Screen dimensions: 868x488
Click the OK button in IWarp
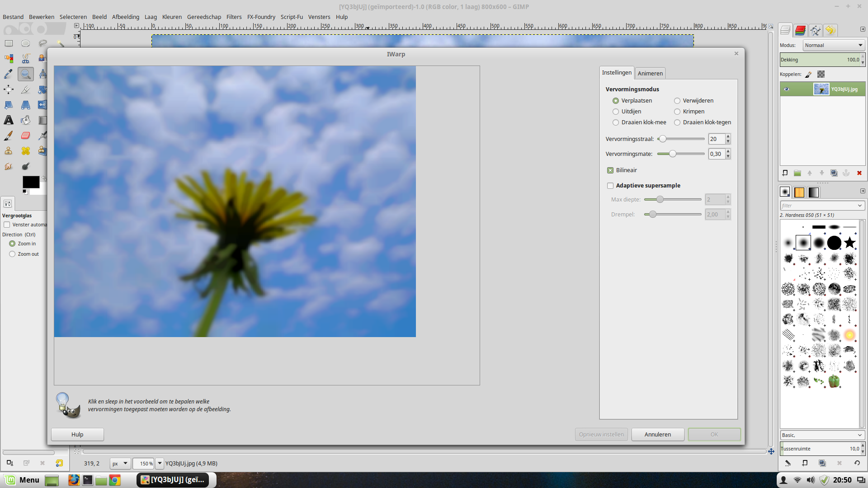pos(714,435)
